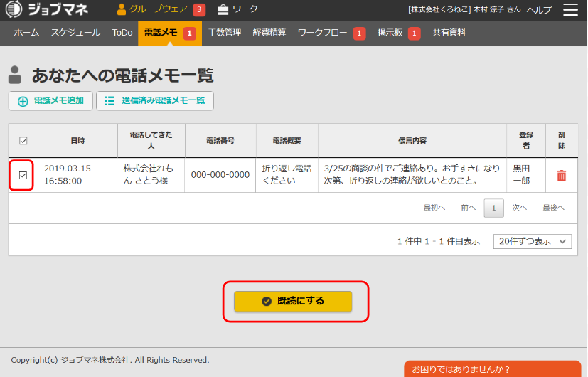Open the 工数管理 tab
Image resolution: width=588 pixels, height=377 pixels.
pyautogui.click(x=224, y=33)
